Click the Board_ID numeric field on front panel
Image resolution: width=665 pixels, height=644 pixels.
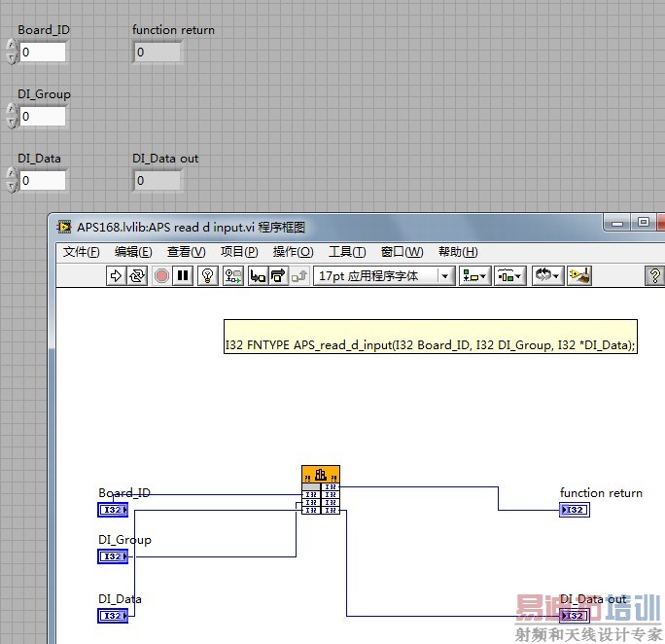pyautogui.click(x=43, y=53)
